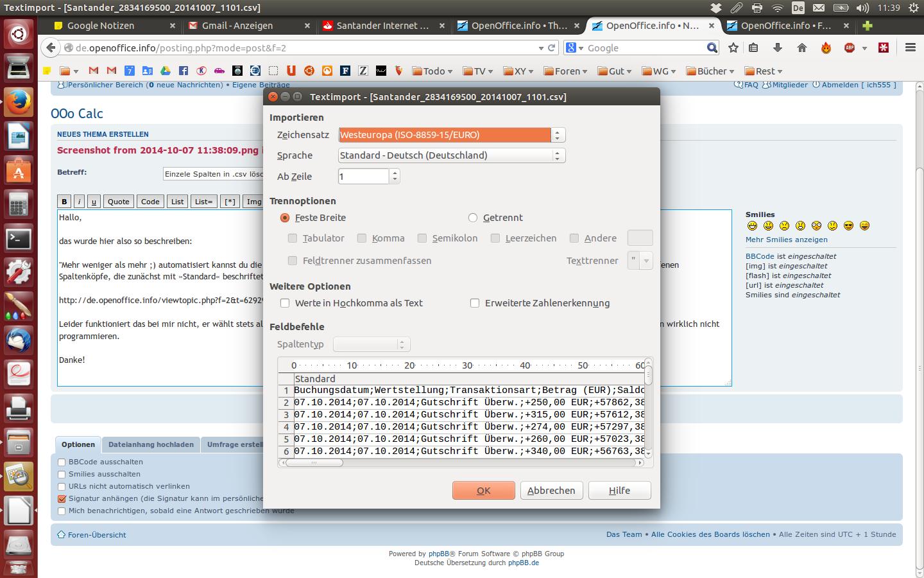Click a Gmail bookmark icon on the bookmarks bar
This screenshot has width=924, height=578.
[x=93, y=71]
